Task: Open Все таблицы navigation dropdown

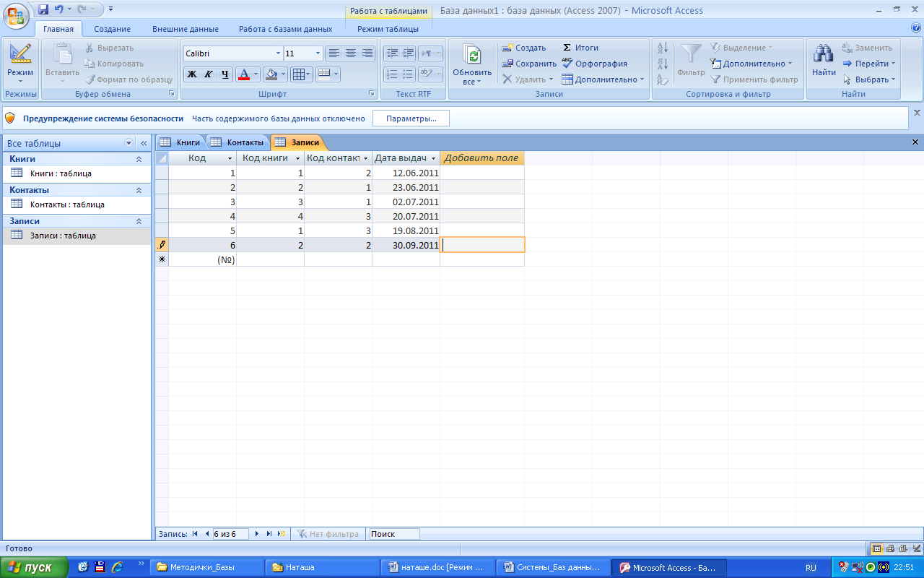Action: pyautogui.click(x=129, y=143)
